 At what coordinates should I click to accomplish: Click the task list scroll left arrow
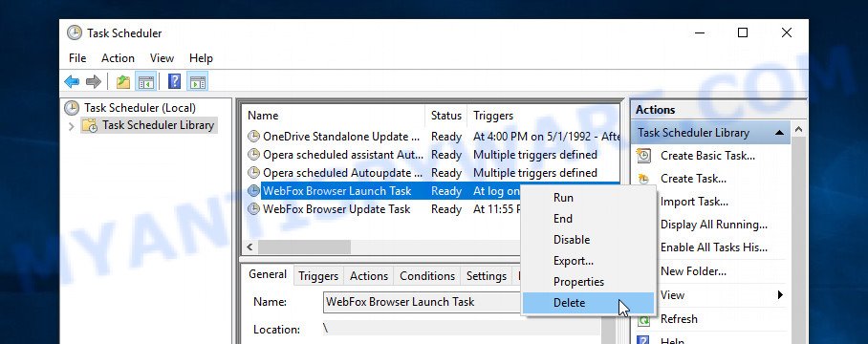tap(250, 247)
